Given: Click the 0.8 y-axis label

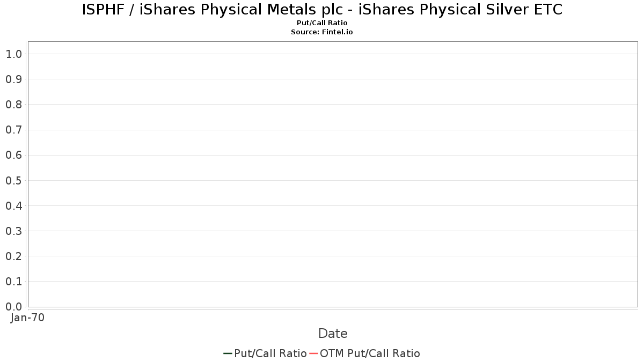Looking at the screenshot, I should coord(13,105).
